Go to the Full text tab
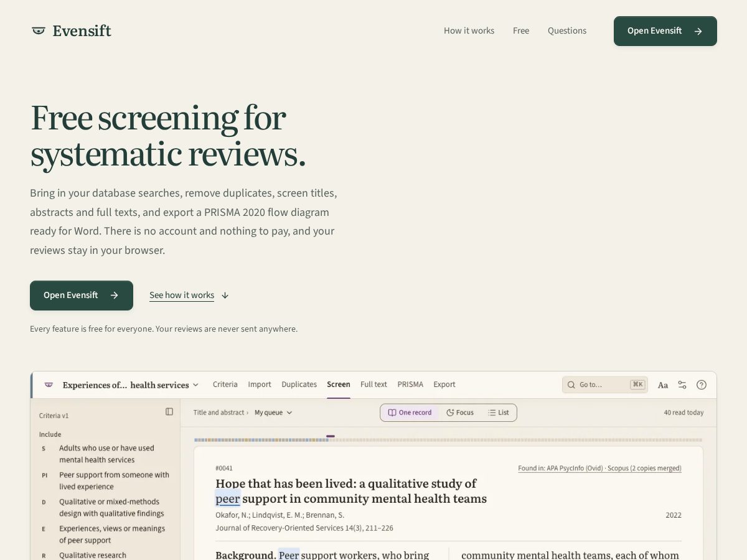Image resolution: width=747 pixels, height=560 pixels. click(x=374, y=385)
